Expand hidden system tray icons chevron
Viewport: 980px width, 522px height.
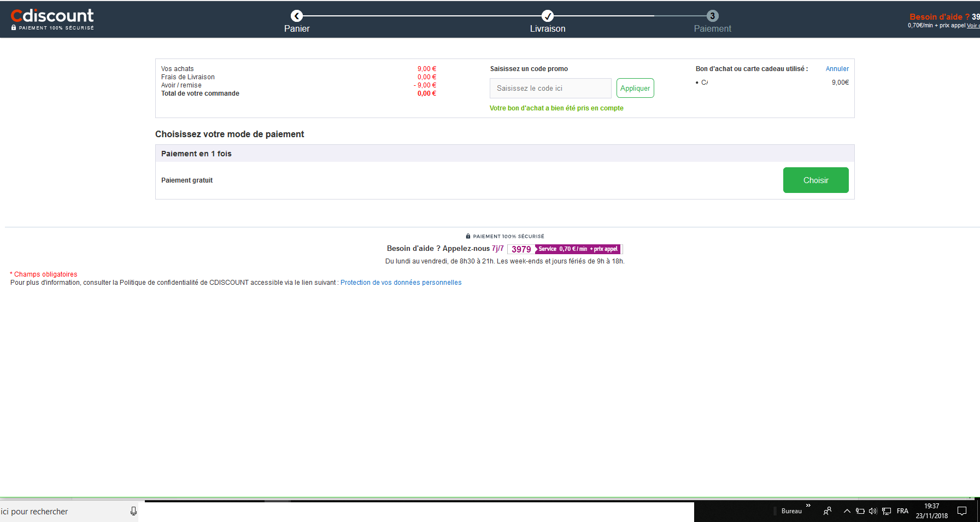pyautogui.click(x=847, y=511)
